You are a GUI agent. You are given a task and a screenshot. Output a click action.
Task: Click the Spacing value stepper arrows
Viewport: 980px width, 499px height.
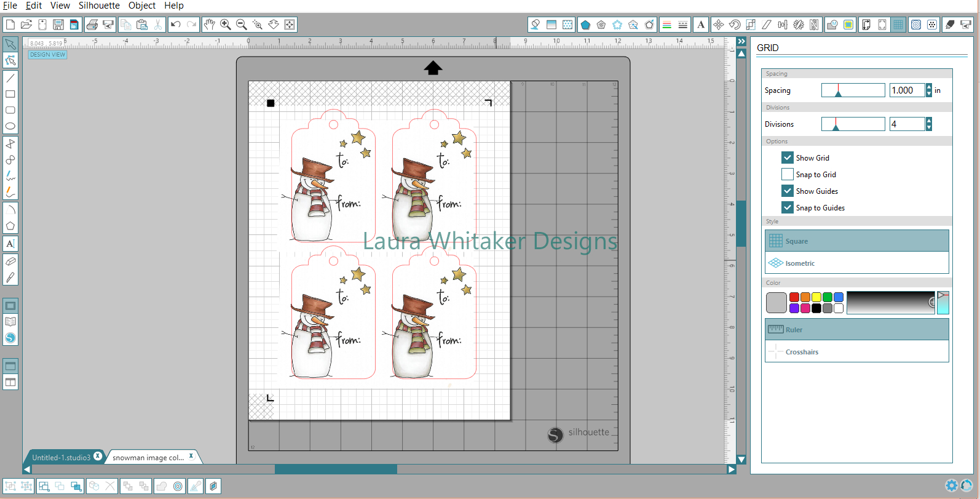(929, 90)
